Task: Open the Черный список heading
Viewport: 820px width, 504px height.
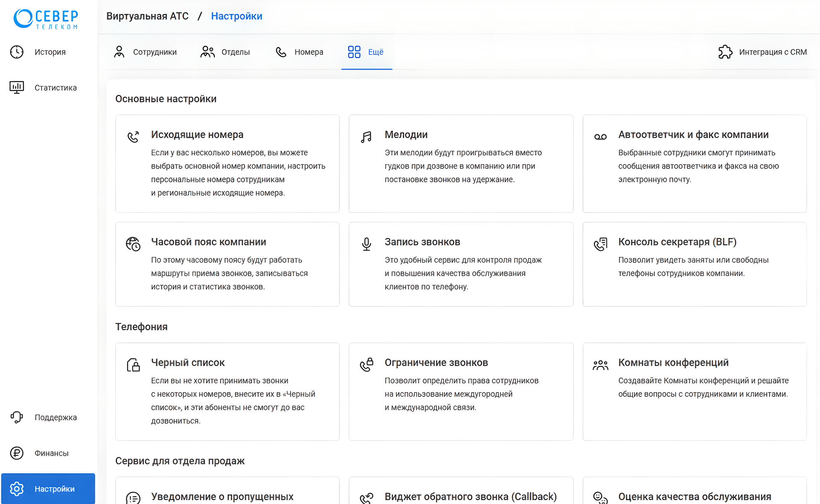Action: [187, 363]
